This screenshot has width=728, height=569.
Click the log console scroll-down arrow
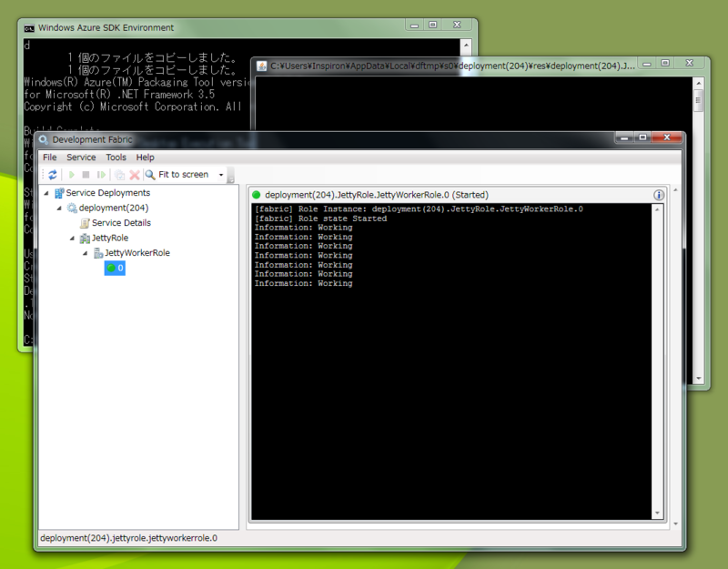657,513
